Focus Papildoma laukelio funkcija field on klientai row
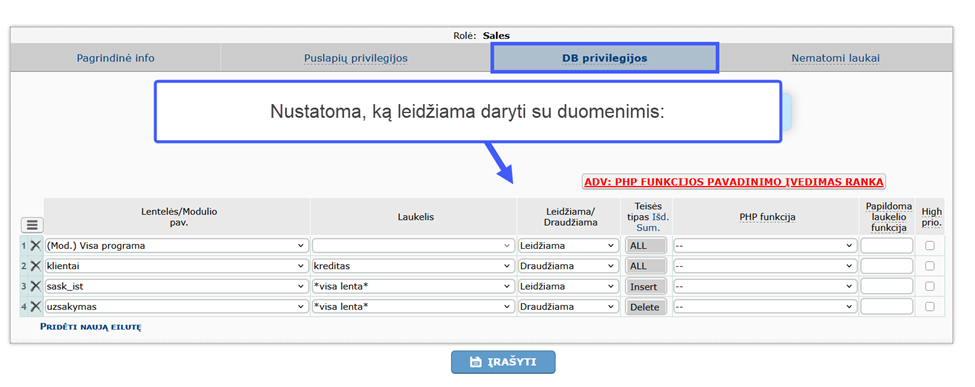 tap(887, 266)
